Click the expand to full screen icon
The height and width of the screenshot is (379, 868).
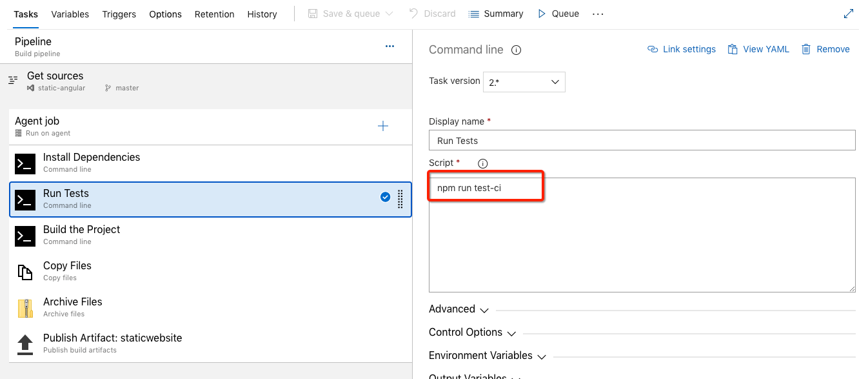849,14
